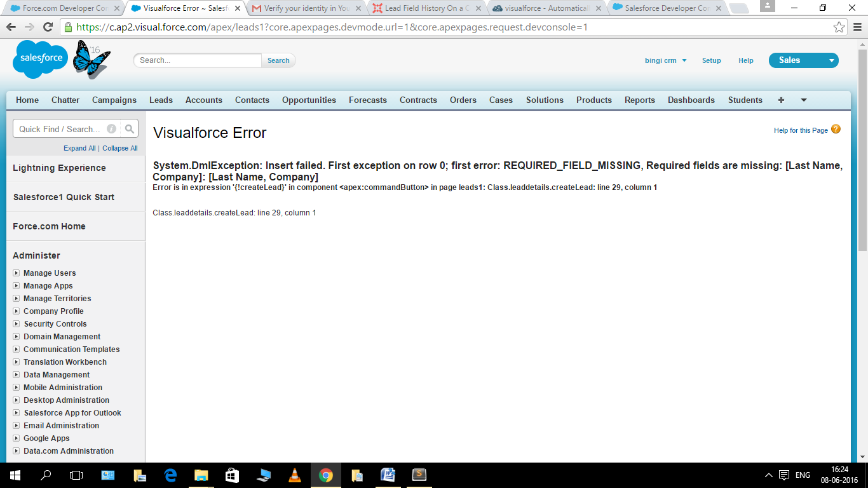Open the Chrome menu (three lines icon)
Screen dimensions: 868x488
tap(857, 27)
